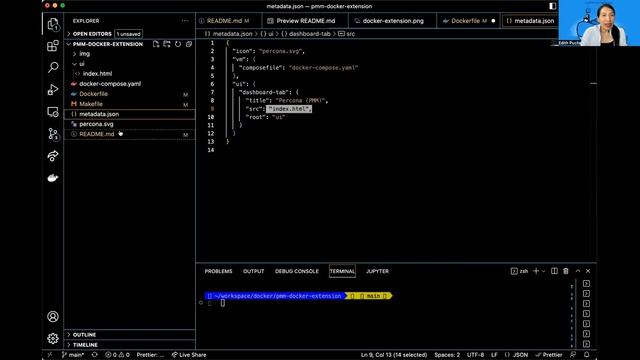
Task: Open the remote window indicator in status bar
Action: click(50, 355)
